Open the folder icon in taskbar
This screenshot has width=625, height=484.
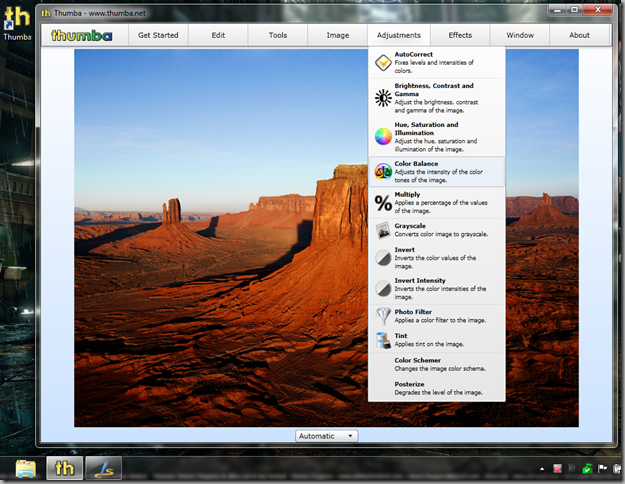click(26, 468)
